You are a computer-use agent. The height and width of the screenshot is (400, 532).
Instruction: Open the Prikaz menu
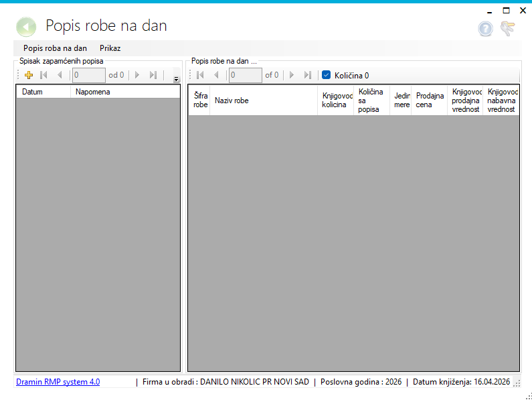110,48
